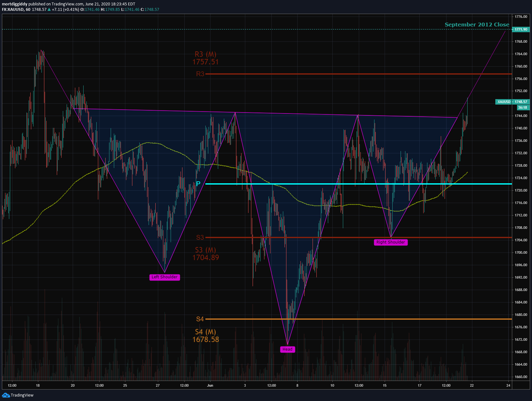The width and height of the screenshot is (532, 401).
Task: Click the R3 line label
Action: pyautogui.click(x=200, y=74)
